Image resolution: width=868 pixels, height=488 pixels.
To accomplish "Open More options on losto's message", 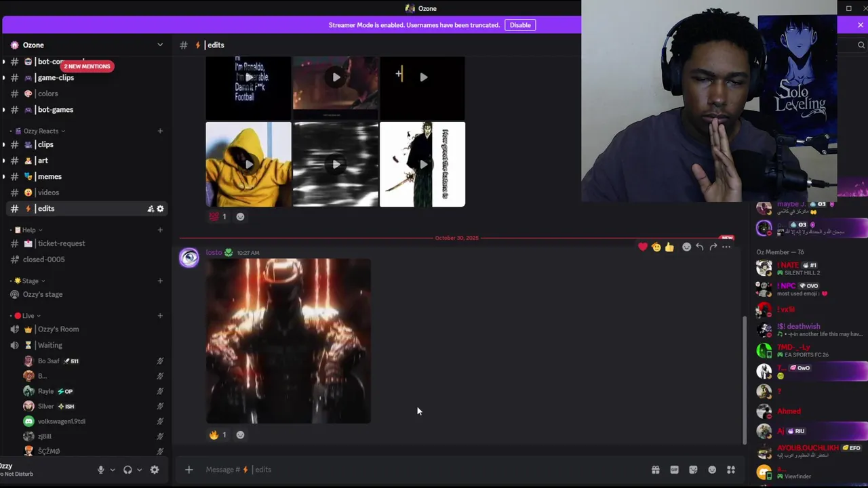I will 726,247.
